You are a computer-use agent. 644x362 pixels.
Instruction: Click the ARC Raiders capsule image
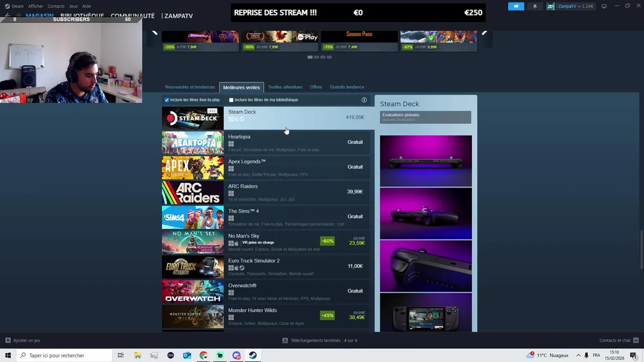[x=193, y=193]
